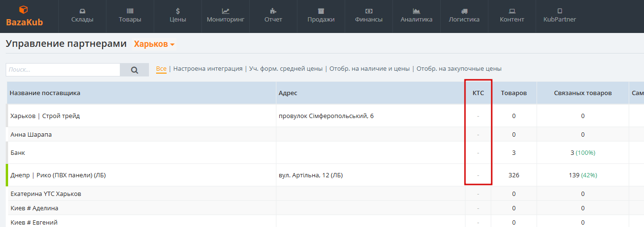Expand the Харьков city dropdown

pos(154,44)
